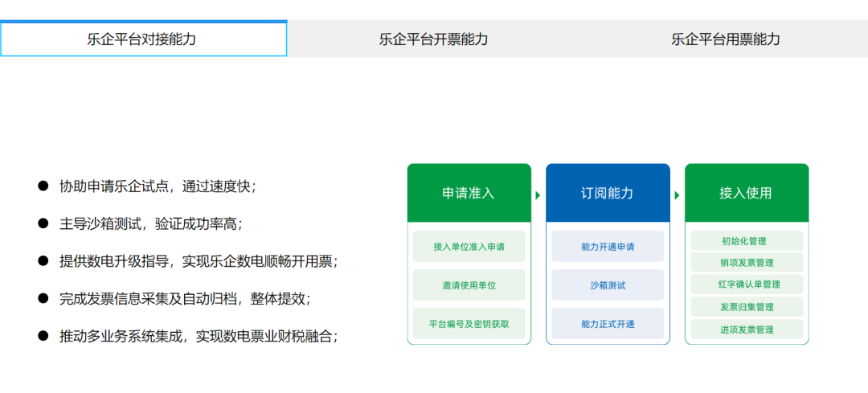Select the 能力开通申请 step
The height and width of the screenshot is (393, 868).
pos(608,247)
